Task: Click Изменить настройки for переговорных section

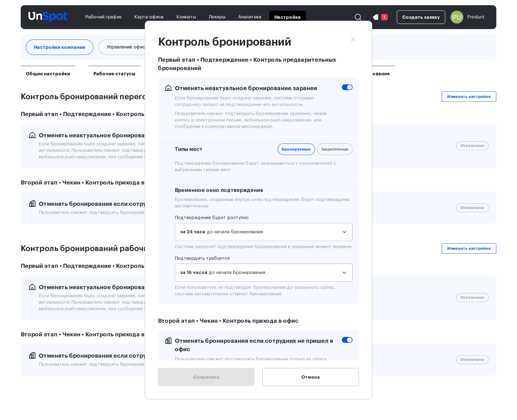Action: coord(469,97)
